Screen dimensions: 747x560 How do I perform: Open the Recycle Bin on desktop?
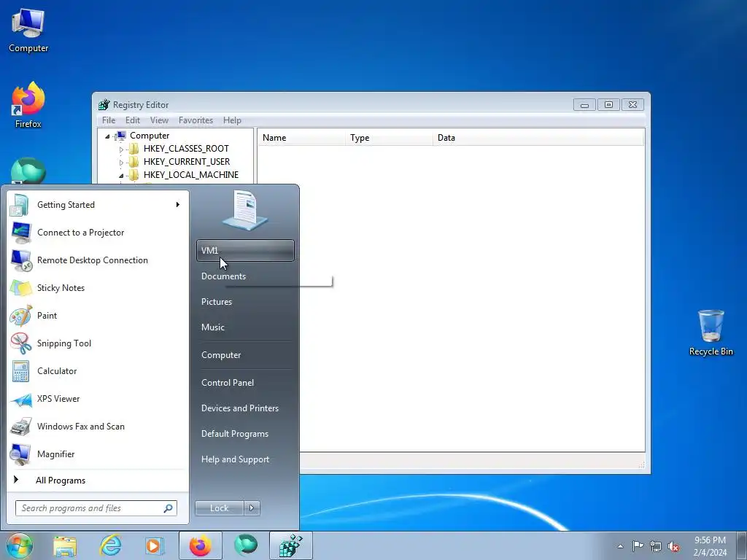(x=711, y=332)
